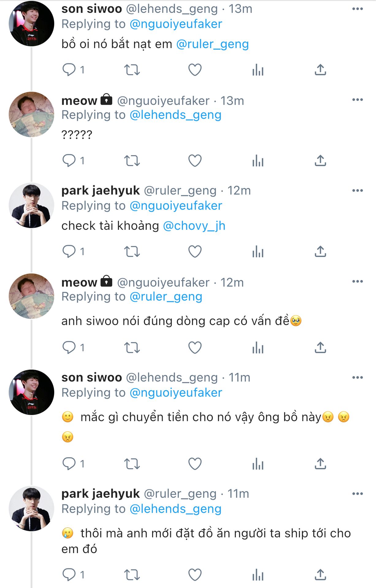376x588 pixels.
Task: Retweet meow's '?????' reply
Action: tap(132, 160)
